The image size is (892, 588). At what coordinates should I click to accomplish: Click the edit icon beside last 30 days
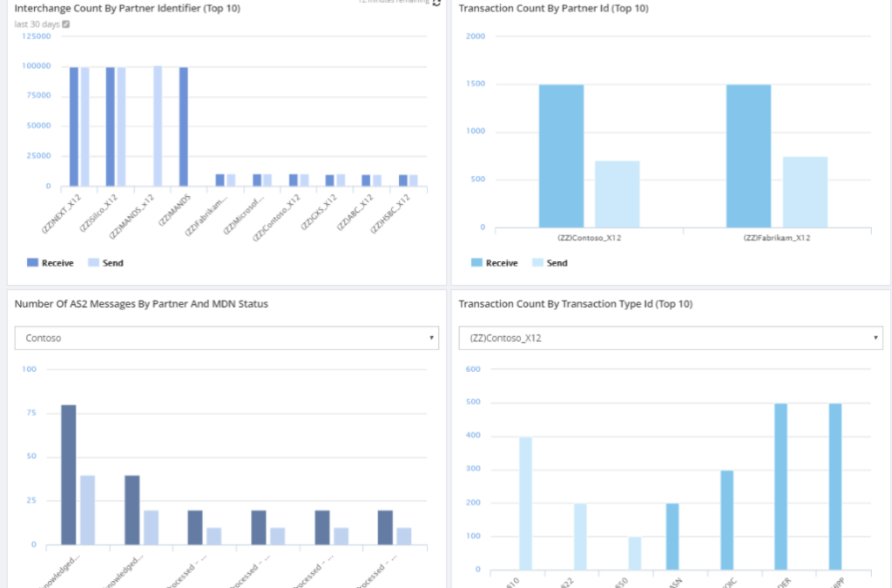coord(66,24)
